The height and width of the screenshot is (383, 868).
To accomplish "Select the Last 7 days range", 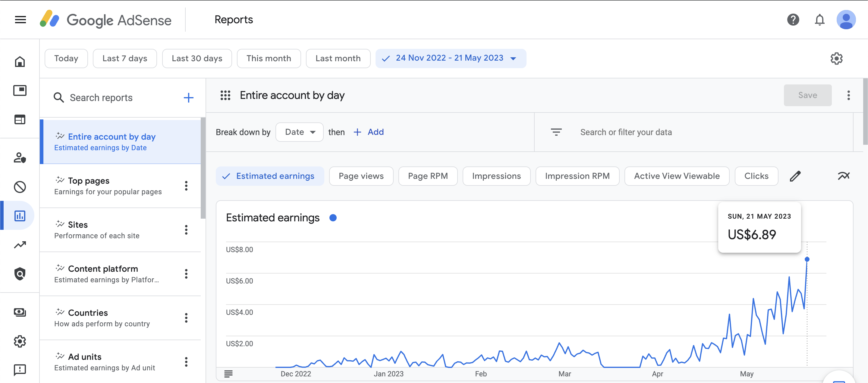I will pyautogui.click(x=125, y=58).
